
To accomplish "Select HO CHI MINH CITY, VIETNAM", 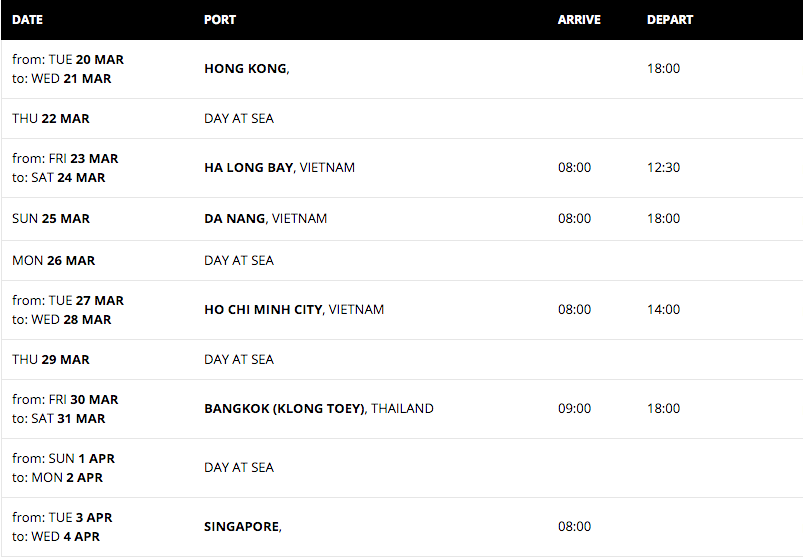I will click(x=294, y=310).
